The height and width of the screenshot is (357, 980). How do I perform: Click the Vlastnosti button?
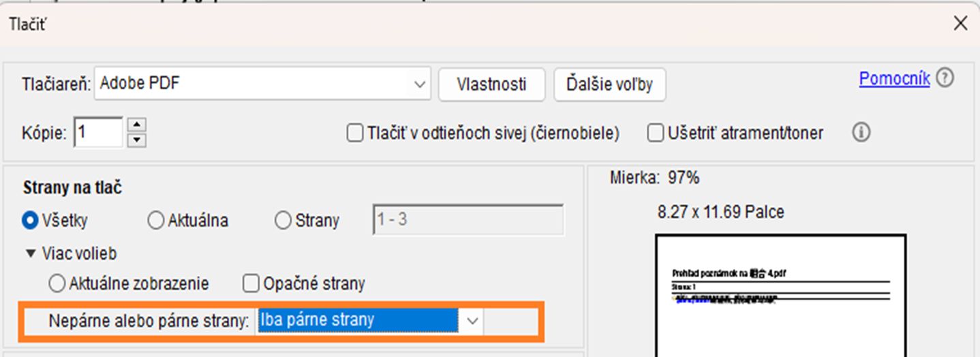491,84
